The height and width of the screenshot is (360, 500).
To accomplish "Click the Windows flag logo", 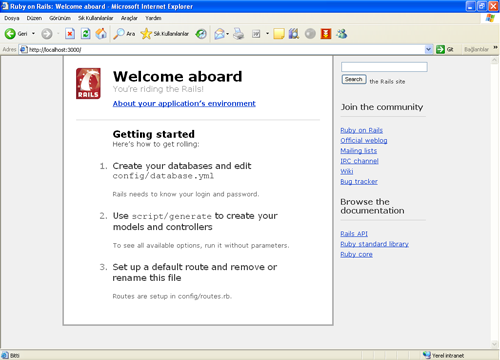I will tap(490, 18).
